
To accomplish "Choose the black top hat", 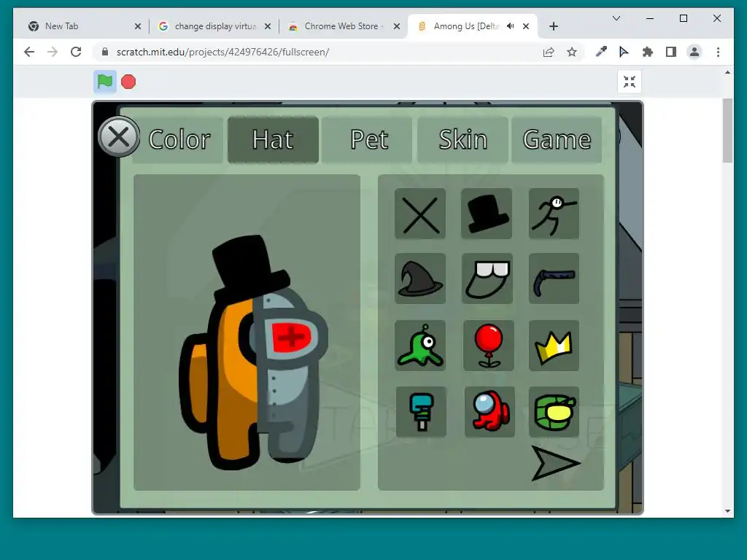I will point(487,214).
